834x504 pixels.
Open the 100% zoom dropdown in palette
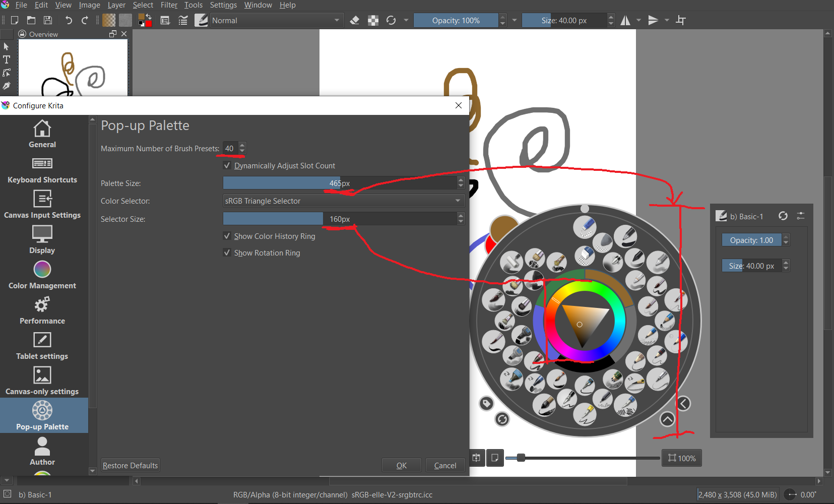(x=682, y=458)
